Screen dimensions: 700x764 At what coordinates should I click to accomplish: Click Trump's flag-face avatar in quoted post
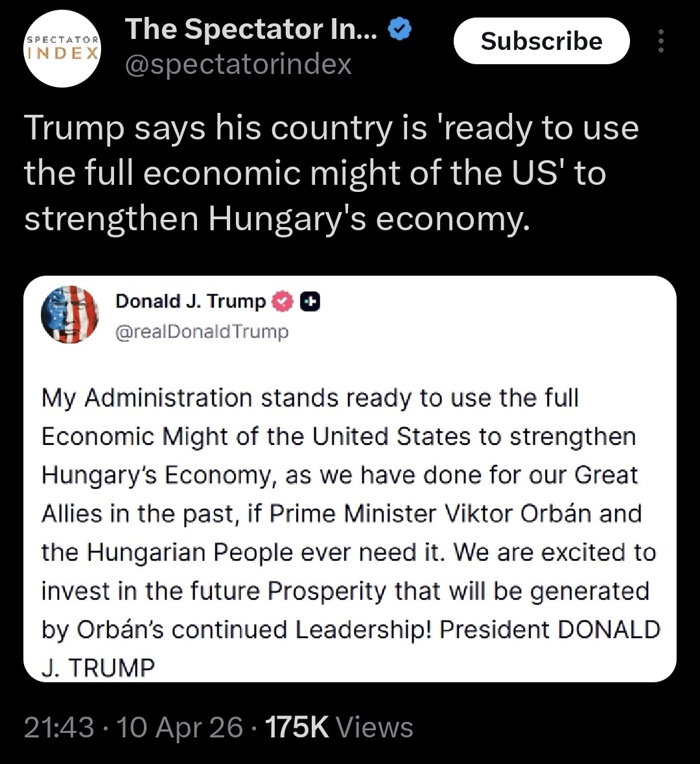pyautogui.click(x=69, y=315)
